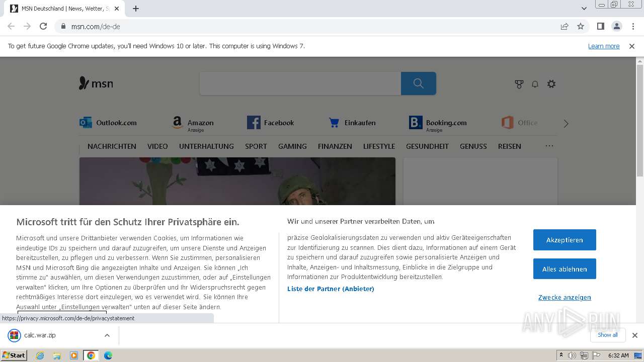
Task: Select the LIFESTYLE menu item
Action: pyautogui.click(x=379, y=146)
